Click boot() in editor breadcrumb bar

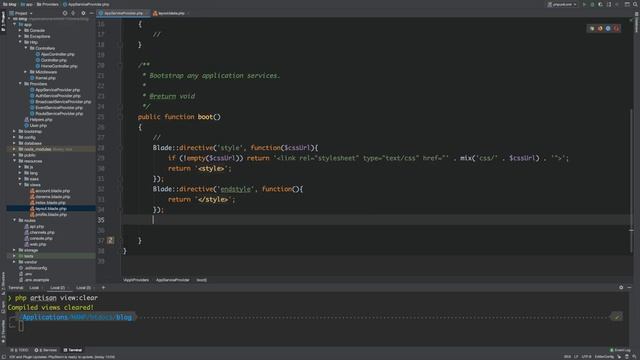pos(202,280)
